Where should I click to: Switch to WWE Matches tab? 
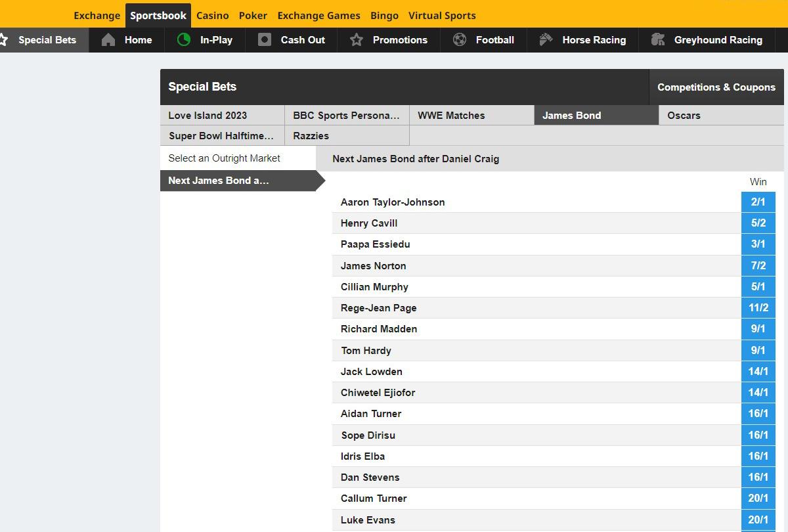pyautogui.click(x=471, y=115)
